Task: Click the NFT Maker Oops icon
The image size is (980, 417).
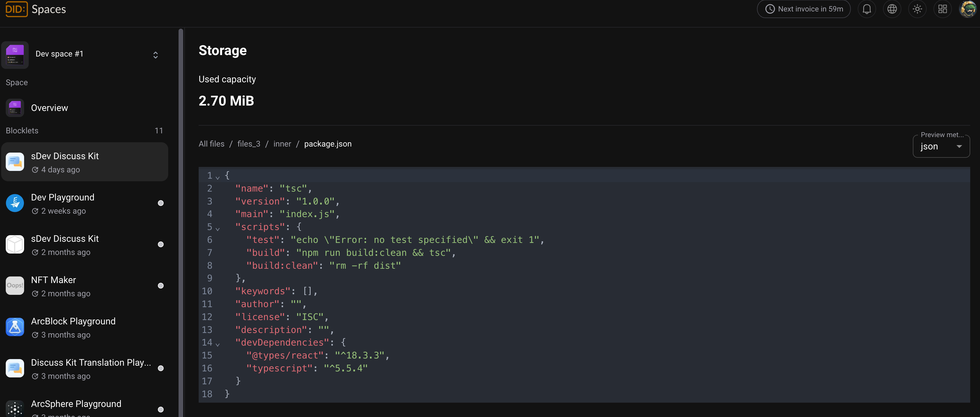Action: [x=15, y=286]
